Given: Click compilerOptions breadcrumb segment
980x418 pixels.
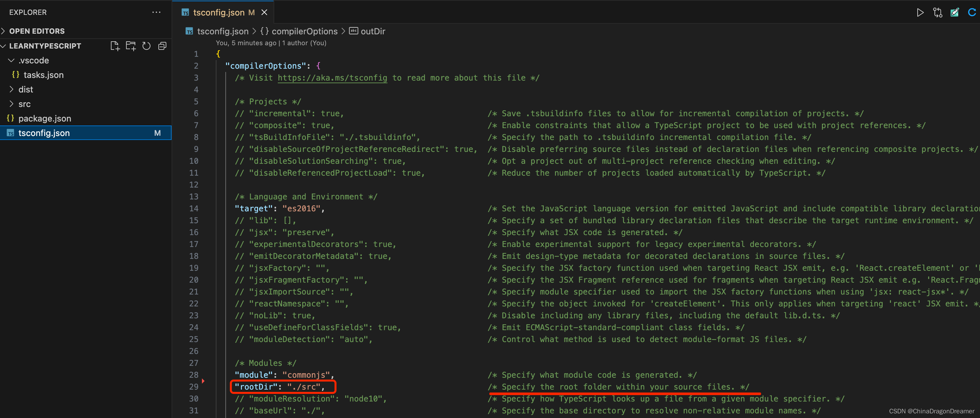Looking at the screenshot, I should pyautogui.click(x=304, y=31).
